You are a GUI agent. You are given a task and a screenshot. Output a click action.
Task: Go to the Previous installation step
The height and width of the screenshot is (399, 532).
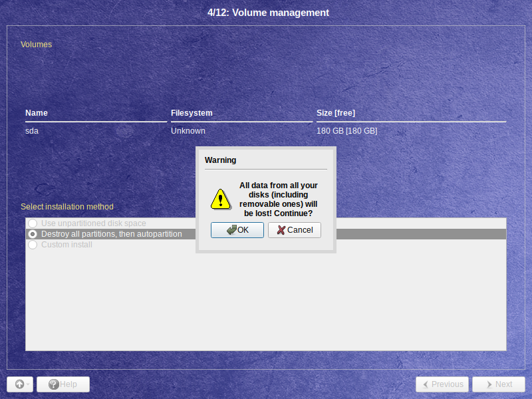[442, 384]
